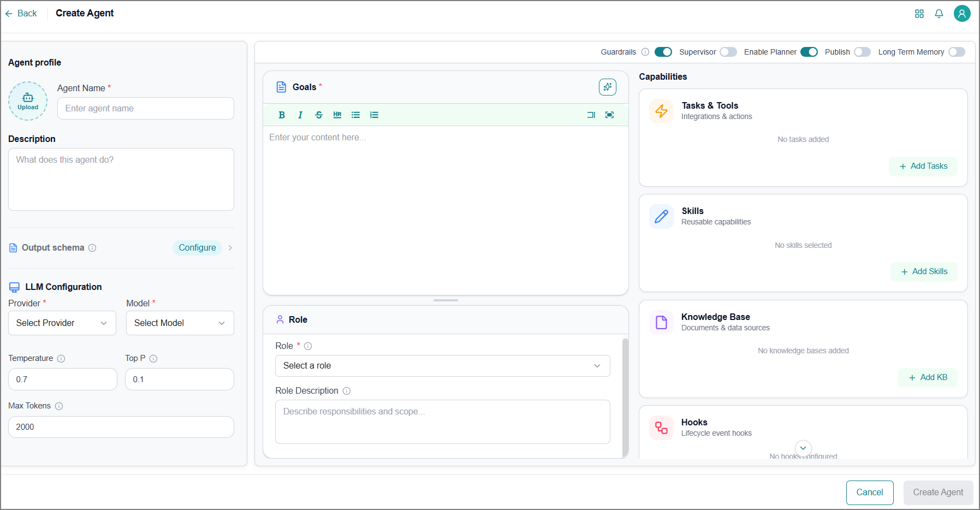Screen dimensions: 980x510
Task: Click the info icon next to Guardrails
Action: pos(645,52)
